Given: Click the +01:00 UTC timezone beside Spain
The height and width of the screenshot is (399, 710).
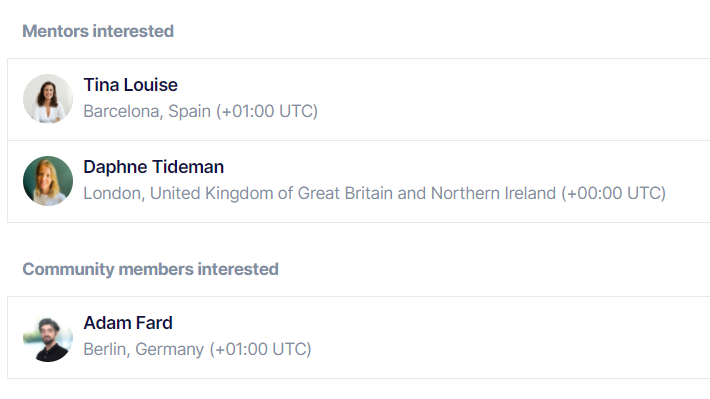Looking at the screenshot, I should 267,111.
